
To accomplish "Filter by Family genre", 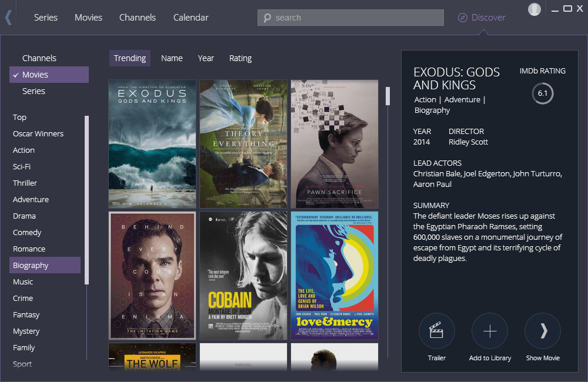I will click(24, 348).
